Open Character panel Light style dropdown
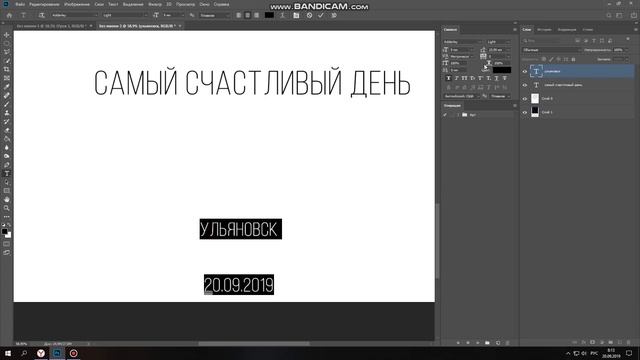Screen dimensions: 640x360 pyautogui.click(x=498, y=42)
